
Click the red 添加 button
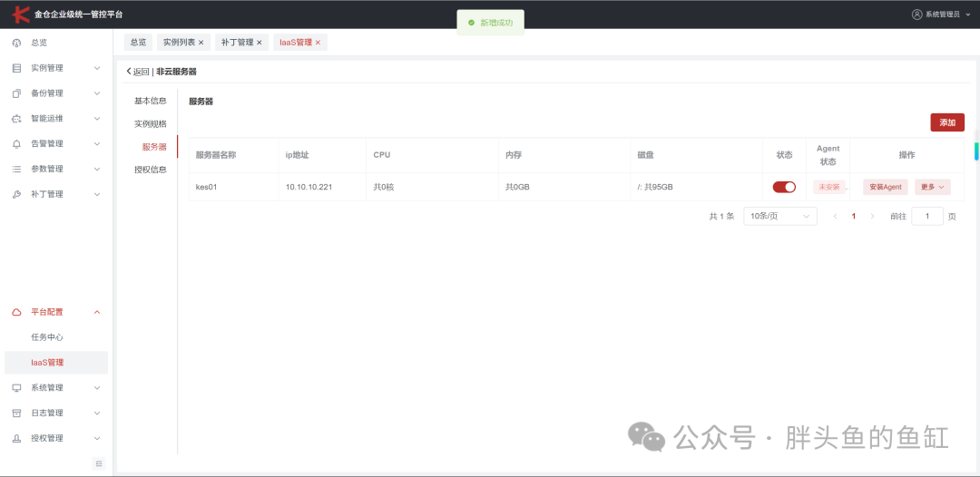pos(947,122)
